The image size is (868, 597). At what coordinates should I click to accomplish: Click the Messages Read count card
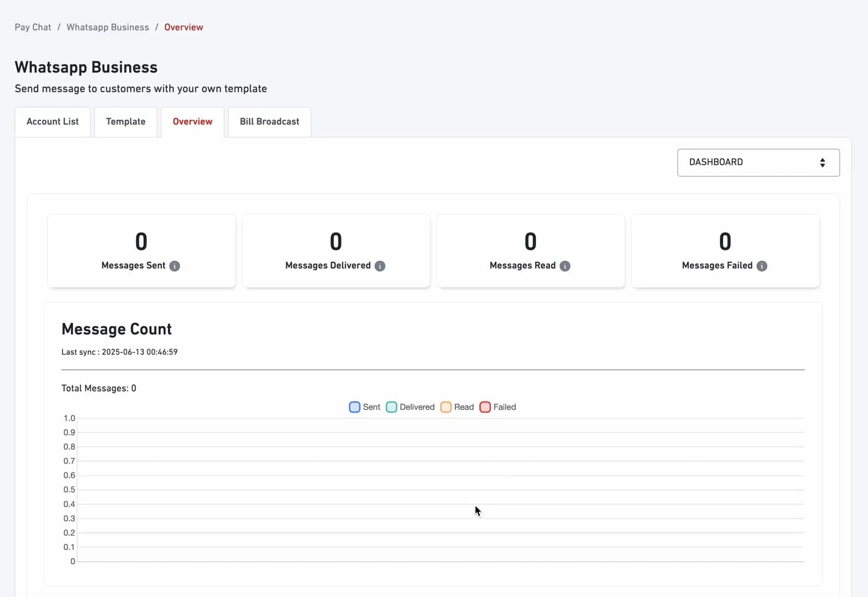coord(531,251)
